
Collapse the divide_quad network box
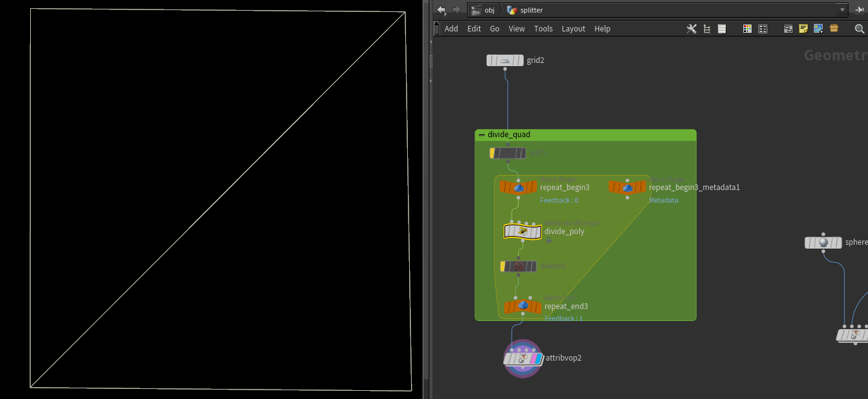click(482, 135)
